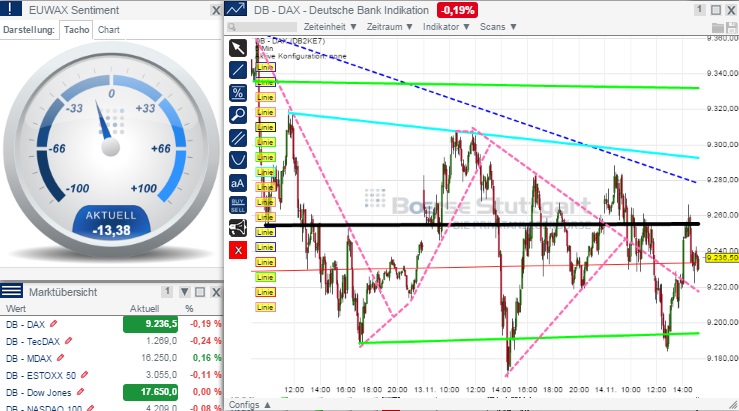Screen dimensions: 739x411
Task: Select the parallel channel lines tool
Action: (238, 138)
